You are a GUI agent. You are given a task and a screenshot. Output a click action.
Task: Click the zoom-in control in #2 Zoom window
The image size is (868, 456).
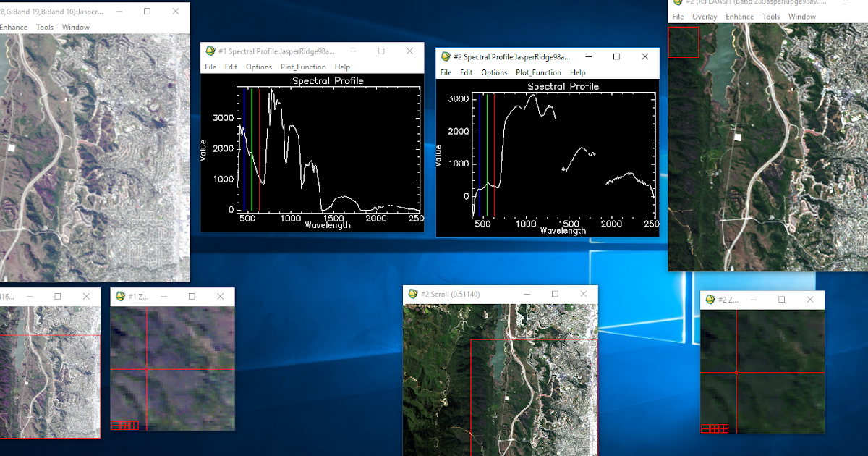714,428
